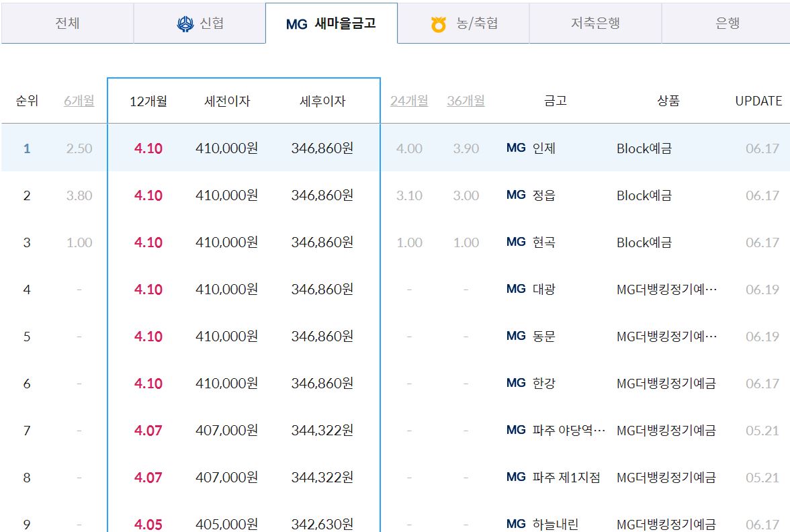Click the MG logo in the 파주 제1지점 row
The width and height of the screenshot is (790, 532).
pyautogui.click(x=516, y=477)
